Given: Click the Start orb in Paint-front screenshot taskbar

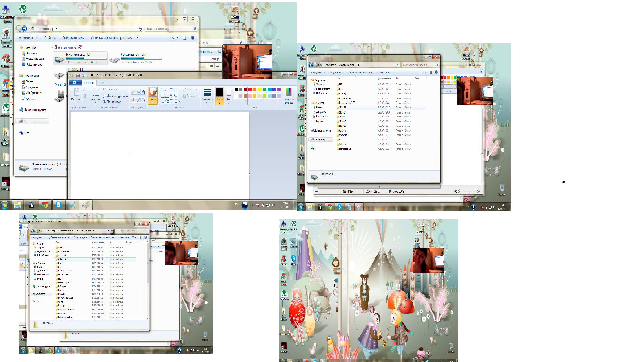Looking at the screenshot, I should [x=5, y=205].
